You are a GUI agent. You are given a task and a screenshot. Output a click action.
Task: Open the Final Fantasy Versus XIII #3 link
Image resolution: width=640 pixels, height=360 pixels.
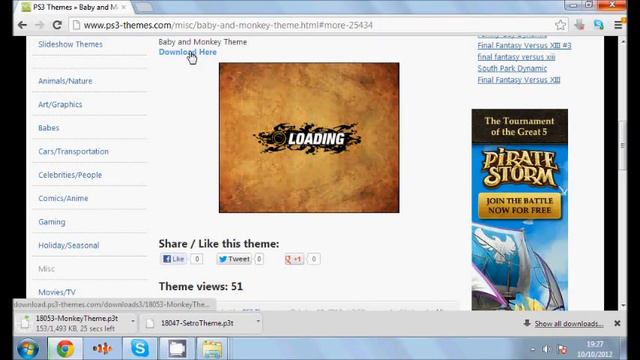(524, 45)
